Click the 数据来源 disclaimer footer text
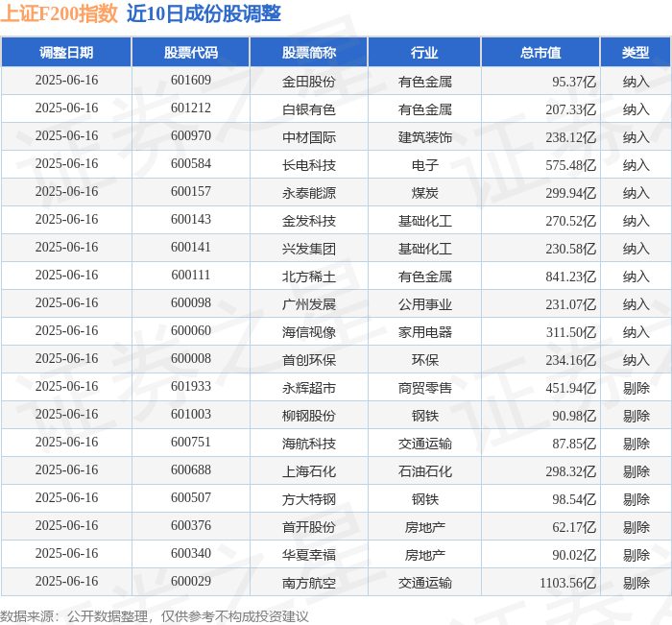The height and width of the screenshot is (625, 672). pyautogui.click(x=155, y=616)
